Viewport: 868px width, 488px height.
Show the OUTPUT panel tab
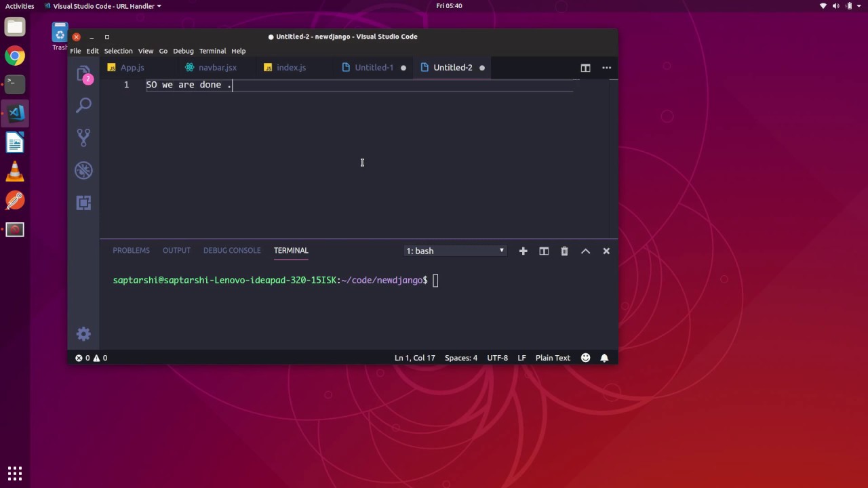[176, 251]
